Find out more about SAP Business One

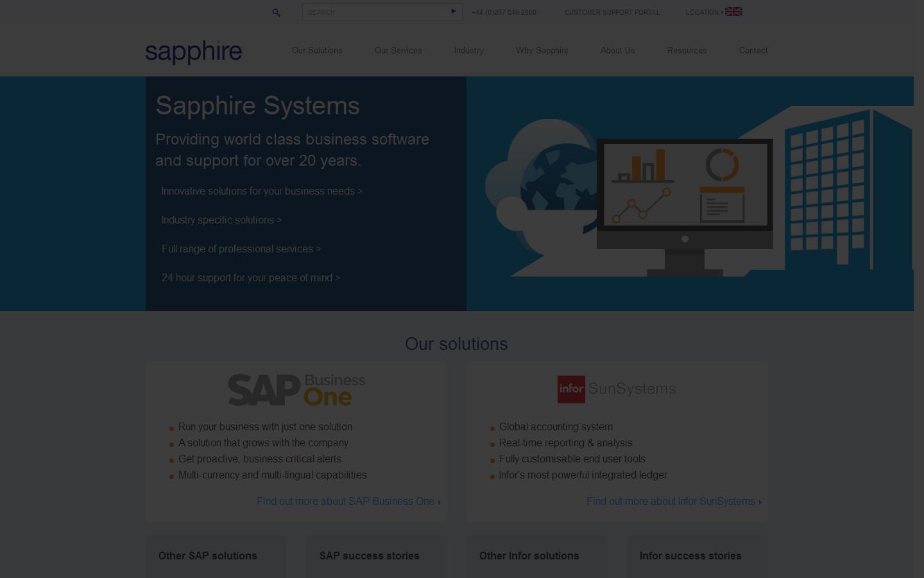coord(348,502)
